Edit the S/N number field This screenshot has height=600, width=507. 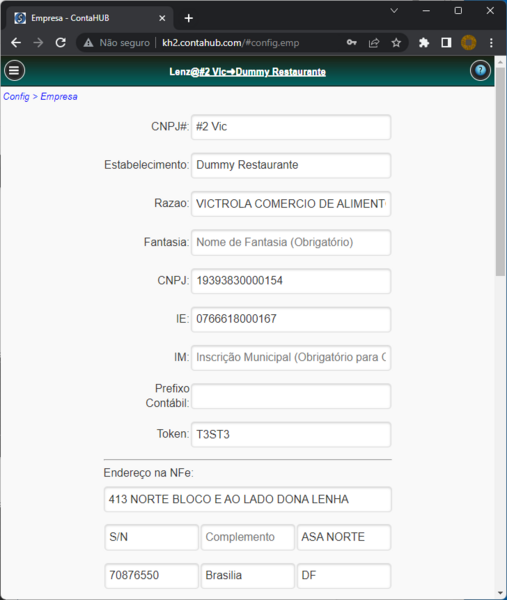pyautogui.click(x=152, y=537)
